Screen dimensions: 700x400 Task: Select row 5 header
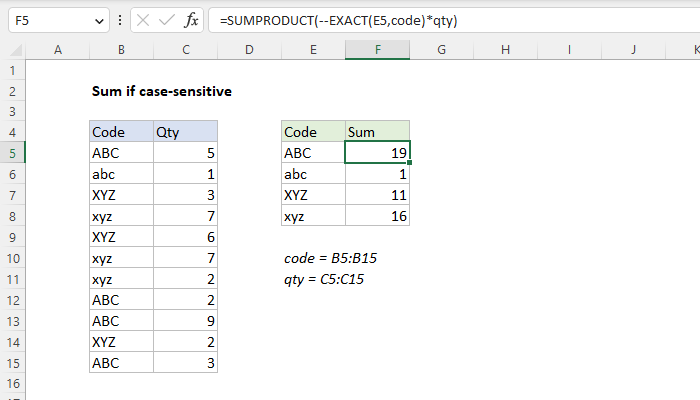tap(12, 153)
